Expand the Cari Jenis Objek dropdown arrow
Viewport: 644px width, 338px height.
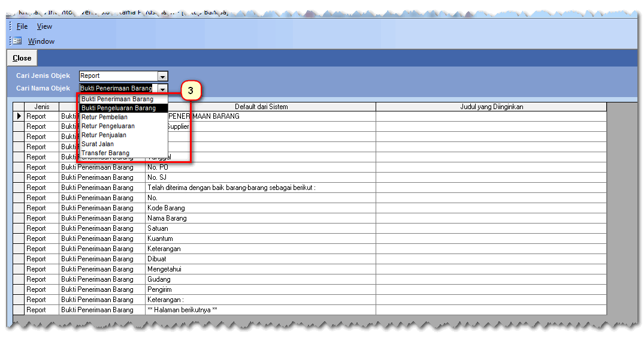pyautogui.click(x=162, y=76)
